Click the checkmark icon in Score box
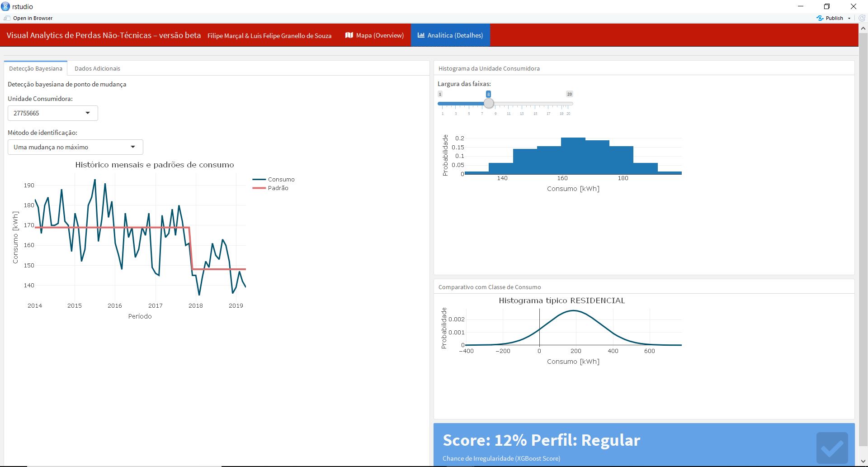 coord(832,448)
